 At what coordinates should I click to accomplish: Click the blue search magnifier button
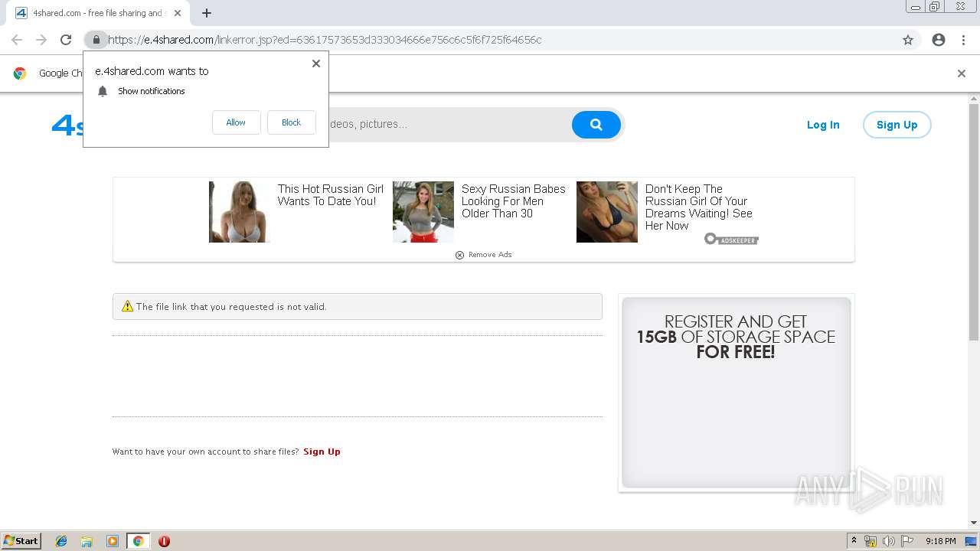[x=596, y=124]
